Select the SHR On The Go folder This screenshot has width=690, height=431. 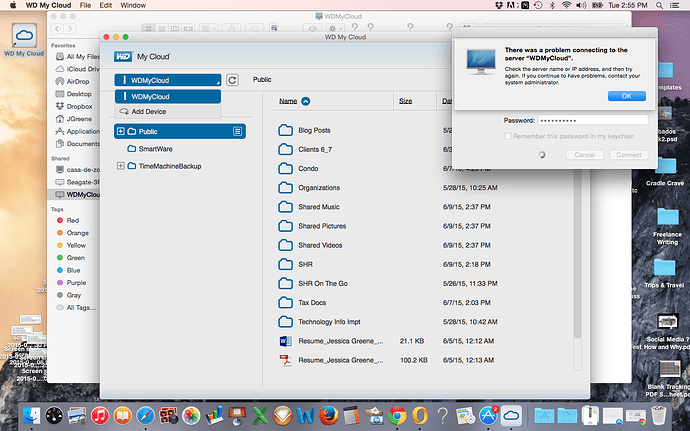click(x=323, y=284)
